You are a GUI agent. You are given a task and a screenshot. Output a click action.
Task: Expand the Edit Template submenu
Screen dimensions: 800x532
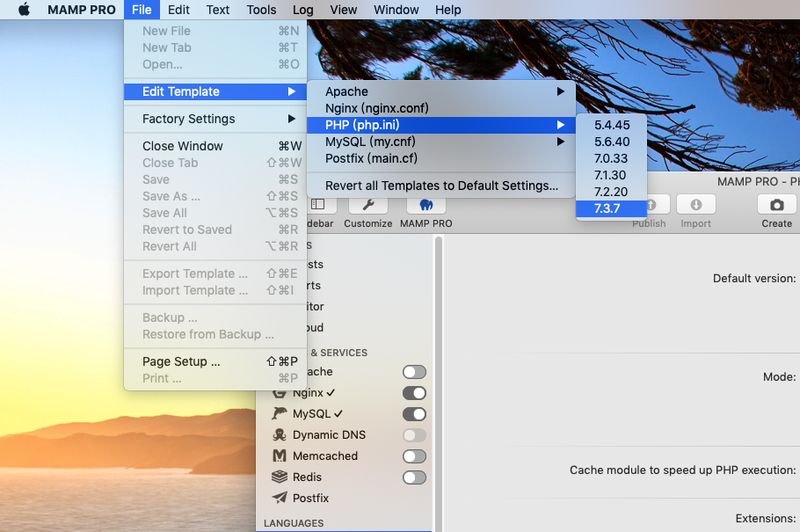[x=215, y=91]
